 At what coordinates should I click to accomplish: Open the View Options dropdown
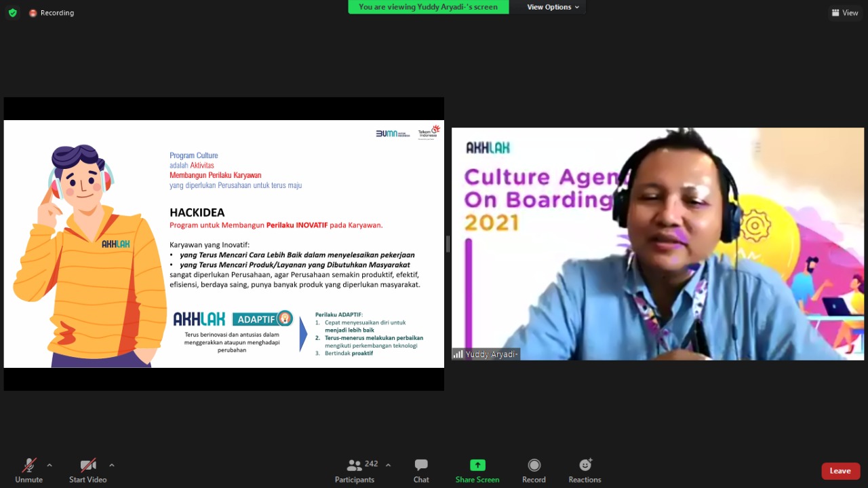point(553,7)
